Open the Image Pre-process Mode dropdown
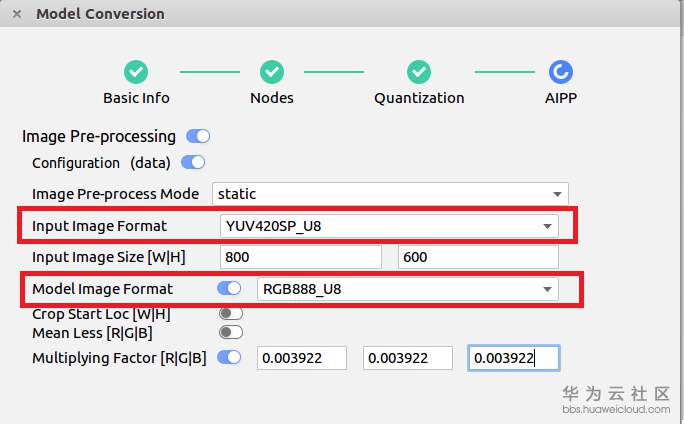 click(x=388, y=194)
